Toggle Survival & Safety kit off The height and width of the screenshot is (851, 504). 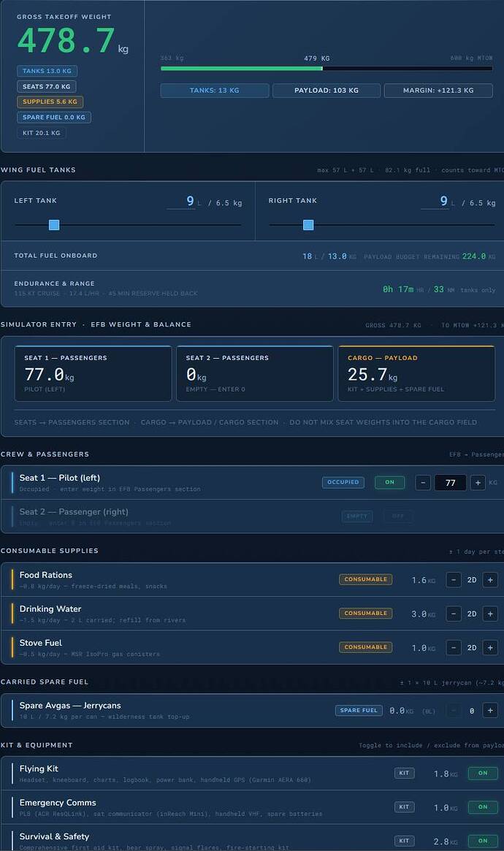[x=483, y=841]
